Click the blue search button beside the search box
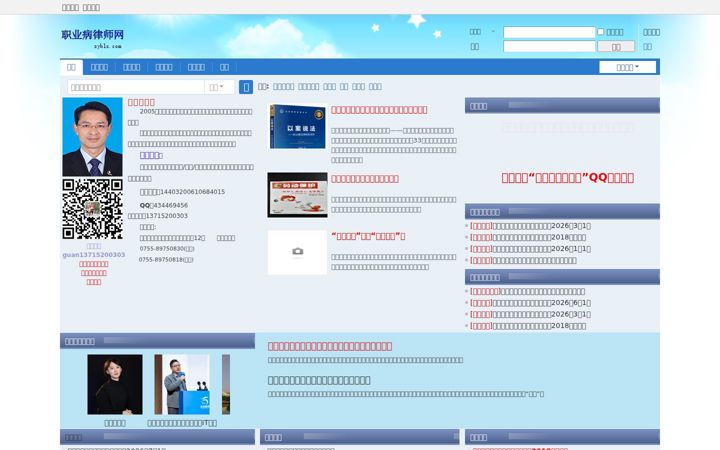720x450 pixels. point(246,87)
